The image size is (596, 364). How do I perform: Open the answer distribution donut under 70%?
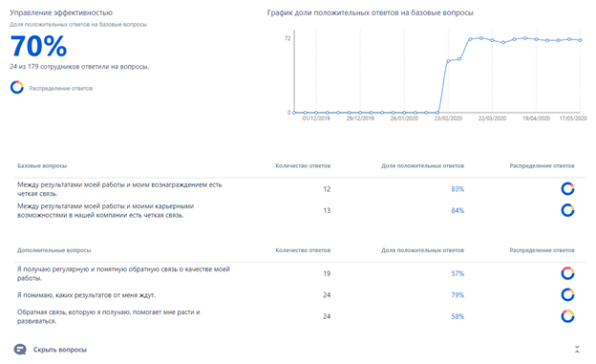tap(17, 88)
